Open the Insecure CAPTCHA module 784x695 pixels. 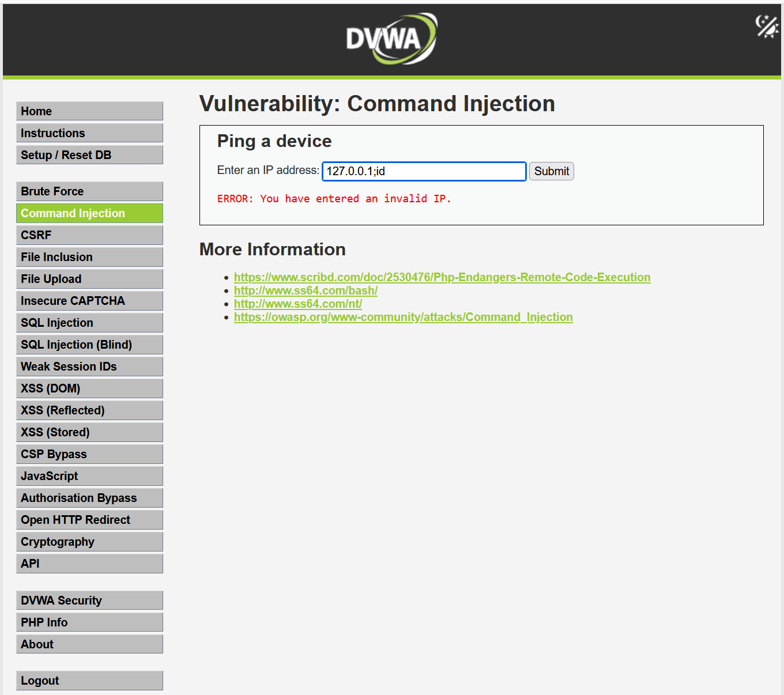pyautogui.click(x=89, y=301)
